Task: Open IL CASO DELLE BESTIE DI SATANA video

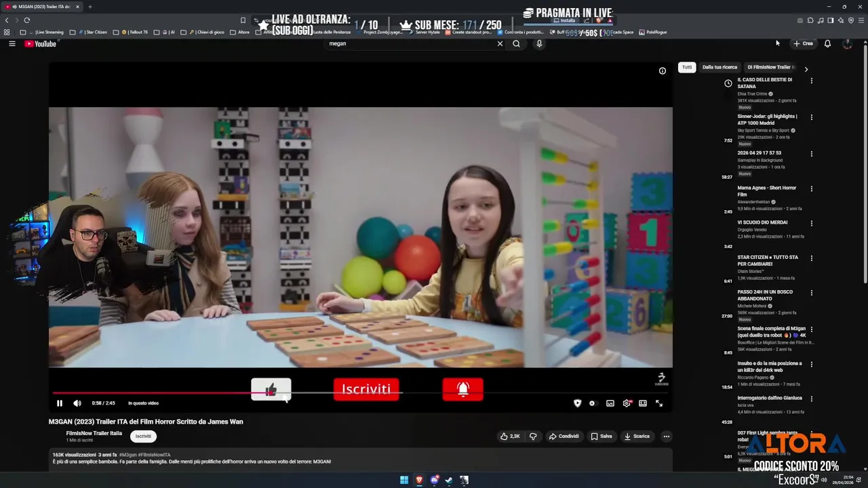Action: [x=764, y=83]
